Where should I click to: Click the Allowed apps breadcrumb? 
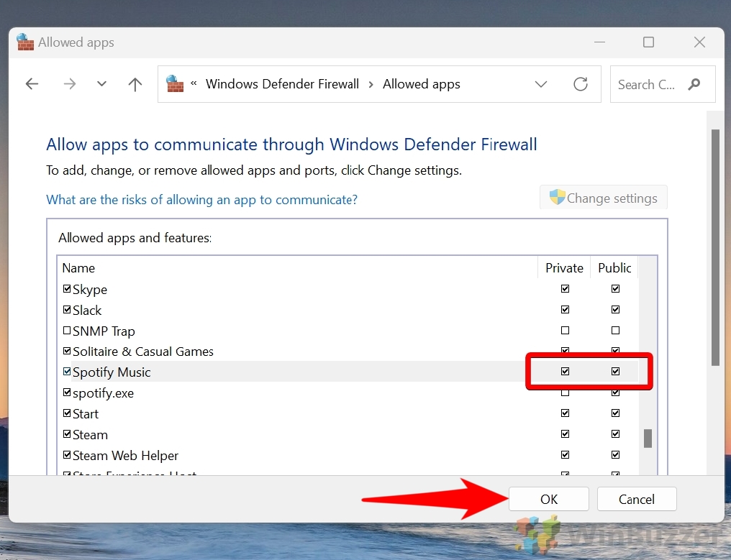[422, 84]
